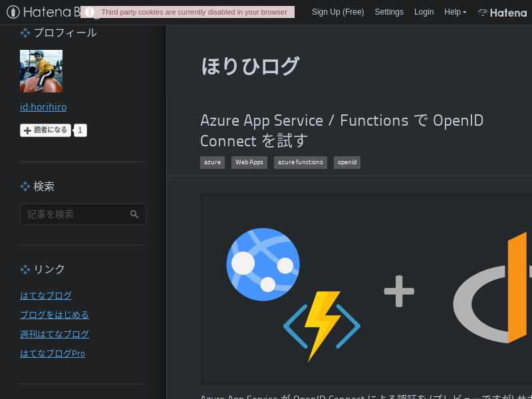Click the 検索 section heading

coord(37,186)
